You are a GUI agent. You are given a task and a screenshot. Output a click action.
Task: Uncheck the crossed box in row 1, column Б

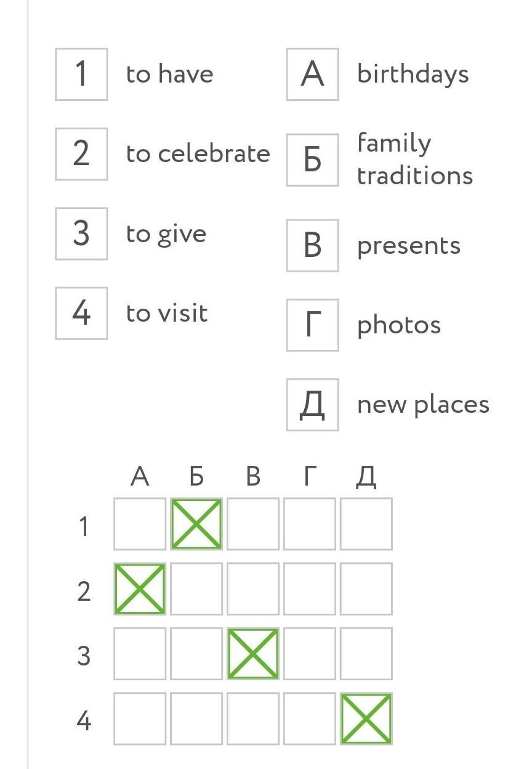(x=196, y=524)
